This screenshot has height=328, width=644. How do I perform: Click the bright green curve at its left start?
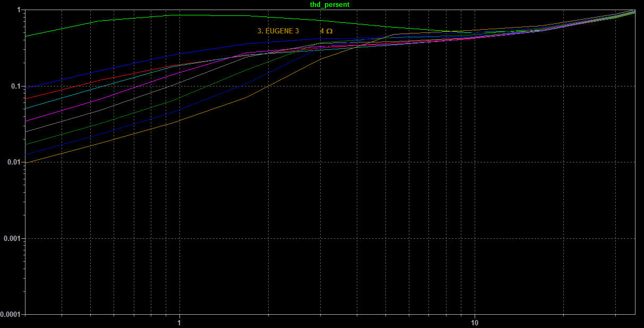coord(27,36)
